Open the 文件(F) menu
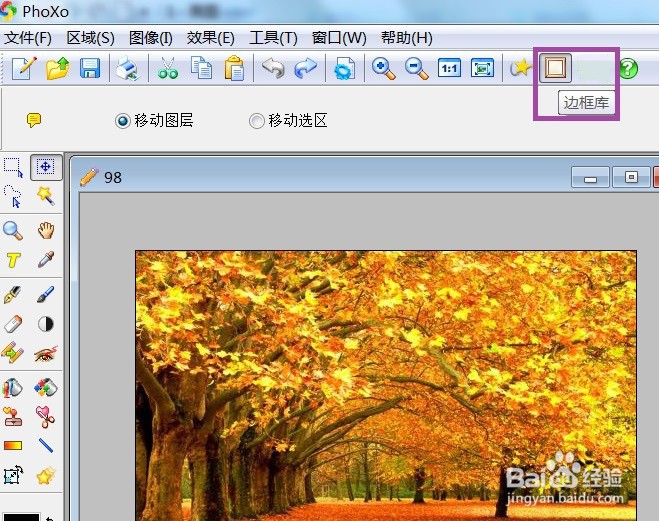The image size is (659, 521). [x=28, y=38]
